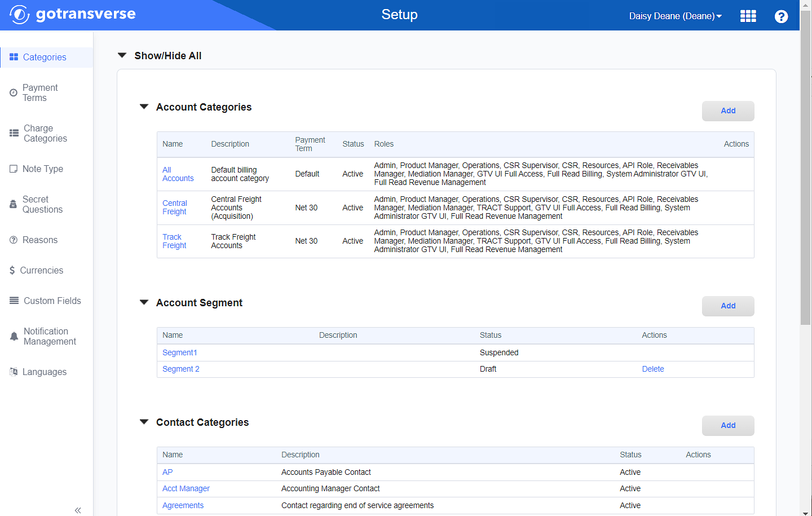Click the Notification Management bell icon
This screenshot has height=516, width=812.
pyautogui.click(x=14, y=336)
